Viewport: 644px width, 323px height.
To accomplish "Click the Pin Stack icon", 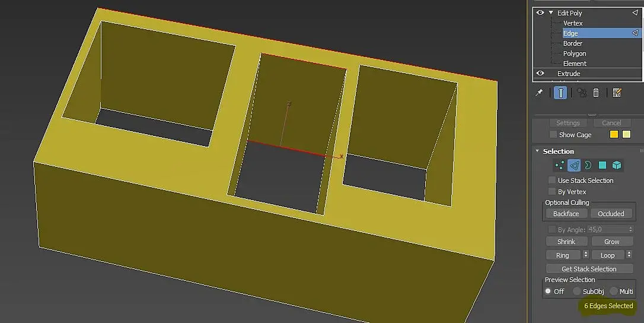I will point(539,93).
